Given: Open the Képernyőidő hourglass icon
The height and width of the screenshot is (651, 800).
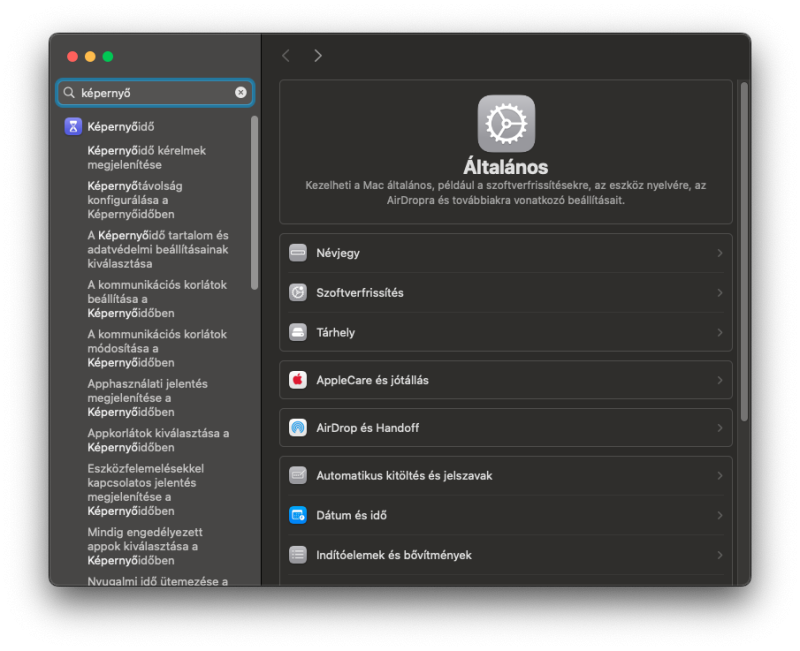Looking at the screenshot, I should 73,126.
